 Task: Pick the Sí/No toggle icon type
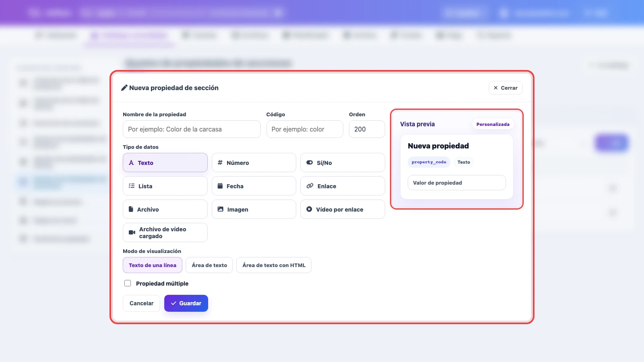pyautogui.click(x=310, y=163)
